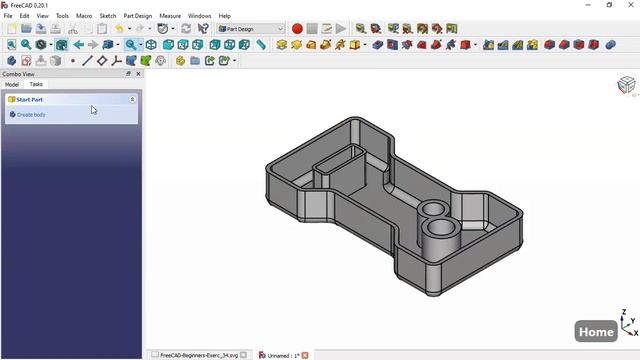Screen dimensions: 640x360
Task: Select the Measure distance ruler icon
Action: tap(261, 45)
